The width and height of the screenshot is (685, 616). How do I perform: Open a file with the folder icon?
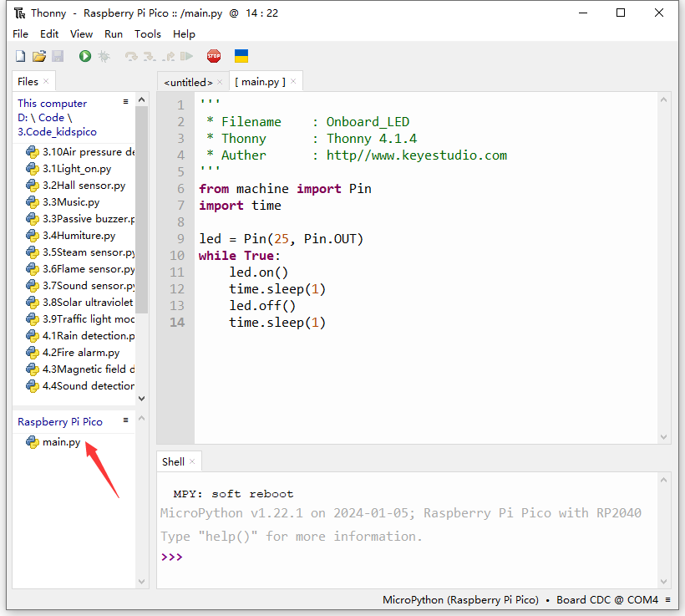coord(39,56)
